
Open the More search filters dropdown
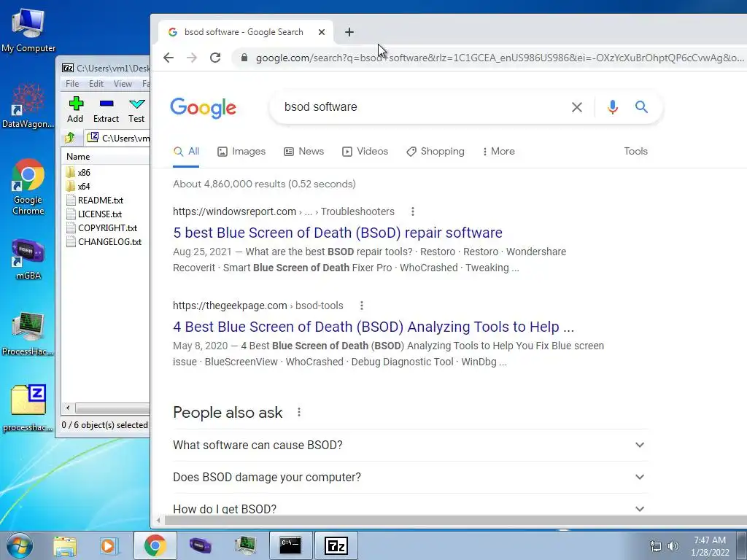click(499, 152)
